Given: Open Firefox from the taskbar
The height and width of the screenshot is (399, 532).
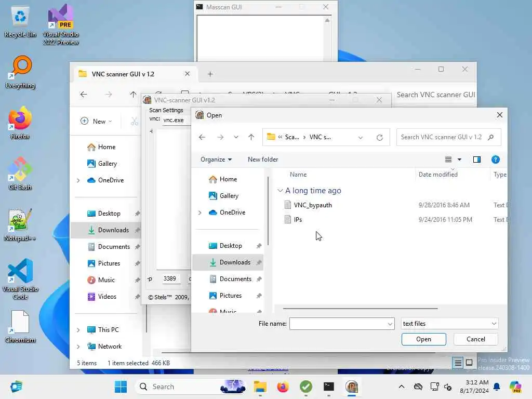Looking at the screenshot, I should [283, 387].
